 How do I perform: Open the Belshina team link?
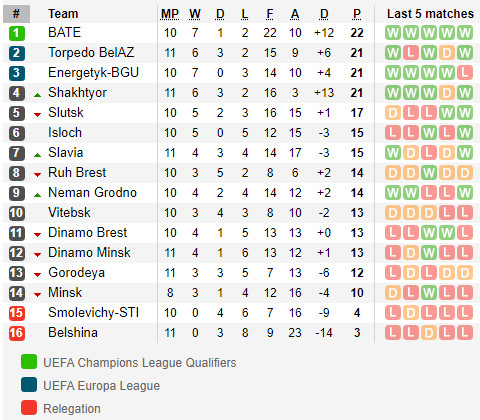click(73, 332)
